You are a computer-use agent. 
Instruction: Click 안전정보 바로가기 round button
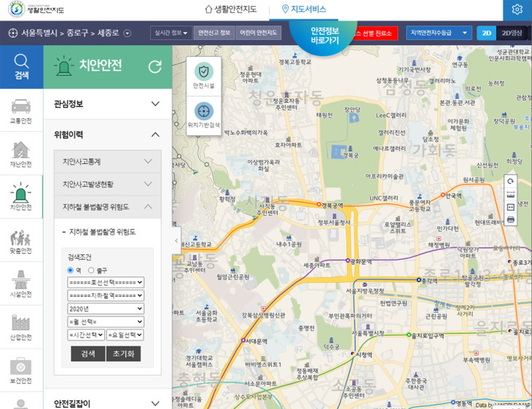[324, 36]
